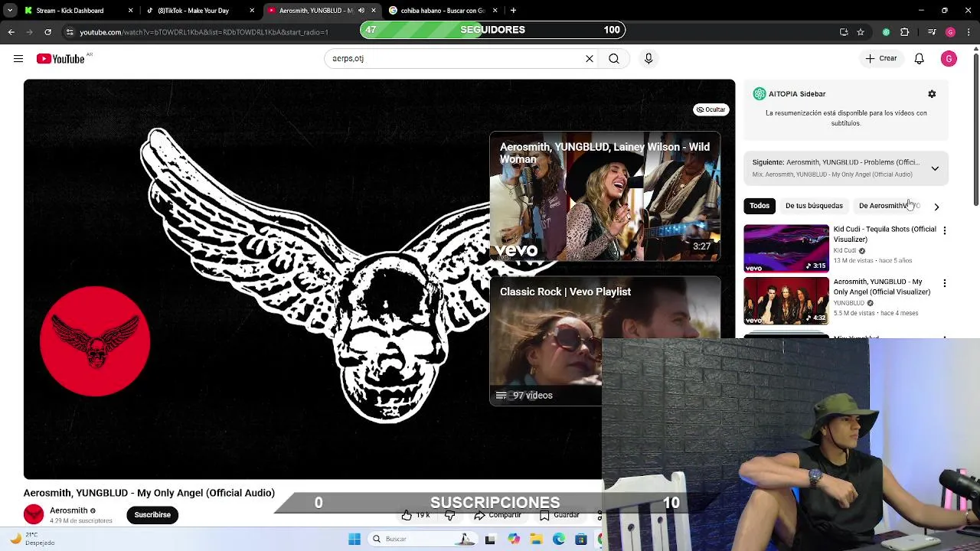This screenshot has width=980, height=551.
Task: Open options for My Only Angel Visualizer
Action: point(944,283)
